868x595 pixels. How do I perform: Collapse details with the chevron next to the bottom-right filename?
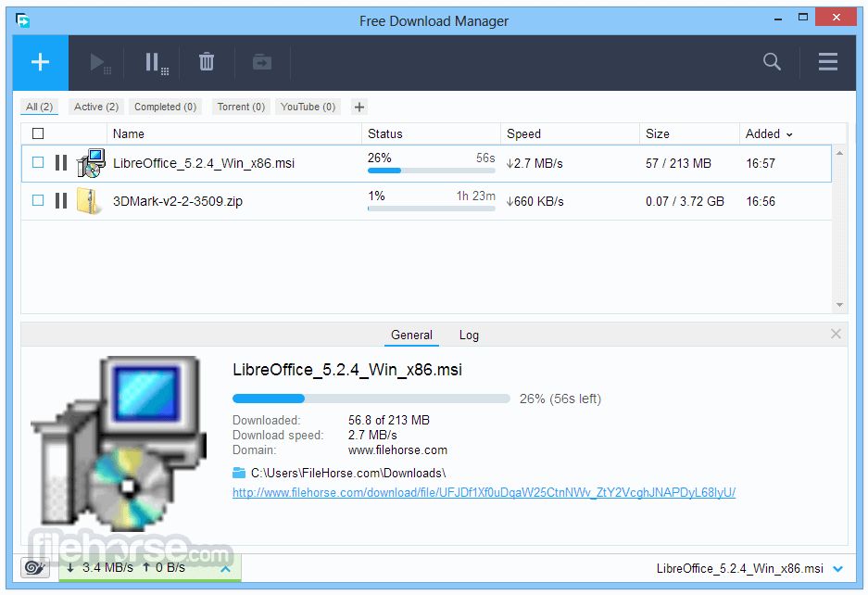pos(838,569)
